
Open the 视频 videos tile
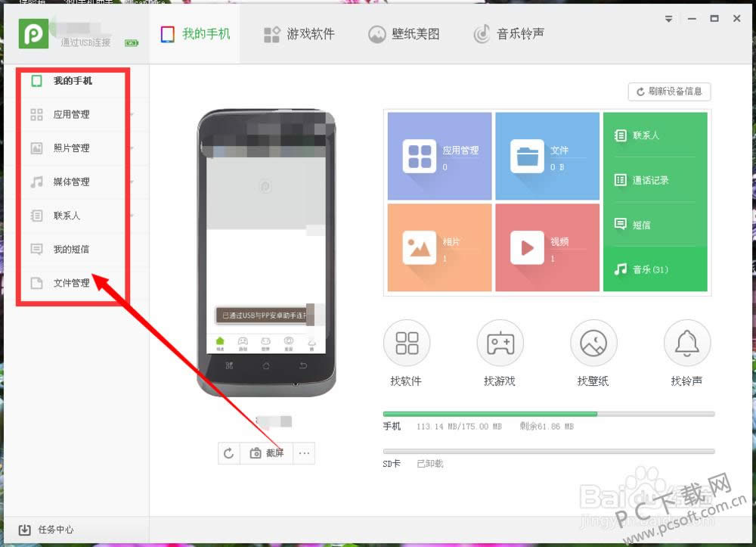pos(547,247)
